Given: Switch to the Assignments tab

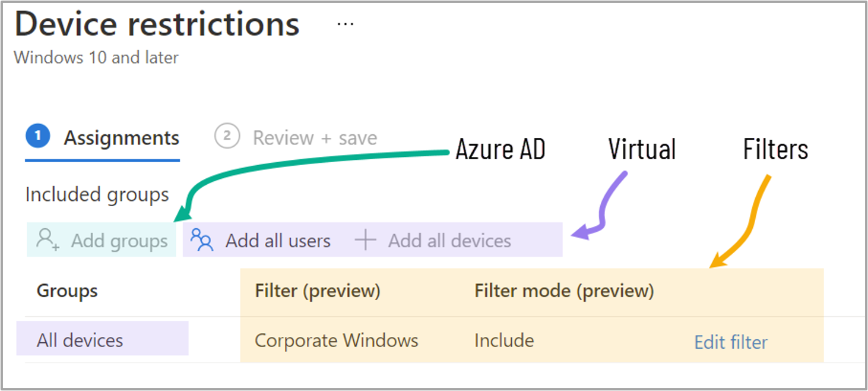Looking at the screenshot, I should tap(121, 138).
